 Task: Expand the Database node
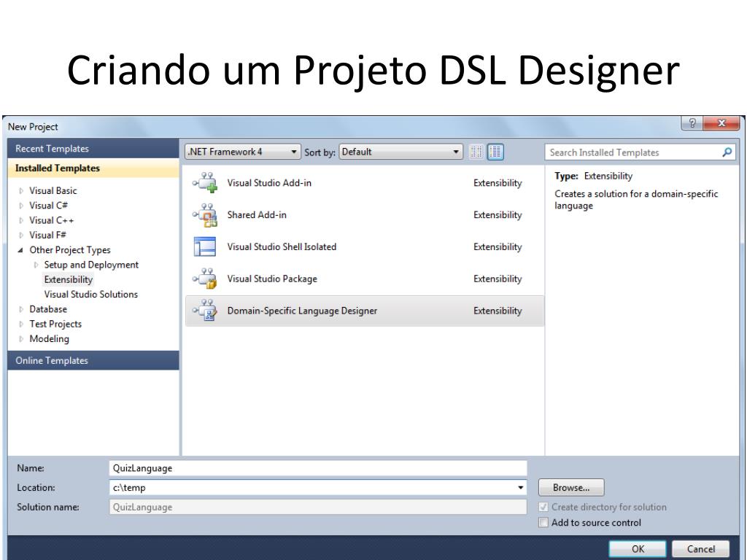21,309
